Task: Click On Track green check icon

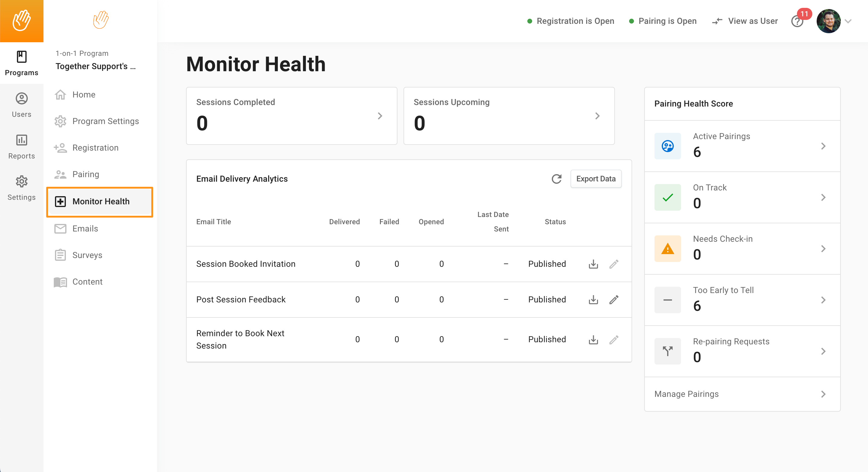Action: 667,197
